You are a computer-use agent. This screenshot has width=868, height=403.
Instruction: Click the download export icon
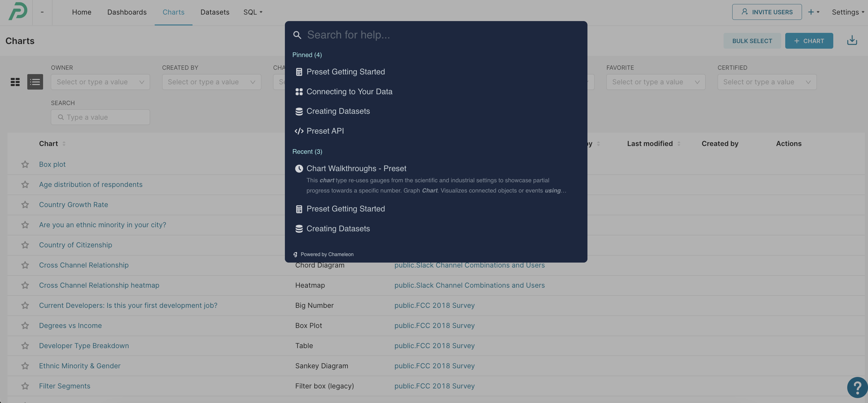click(x=852, y=40)
